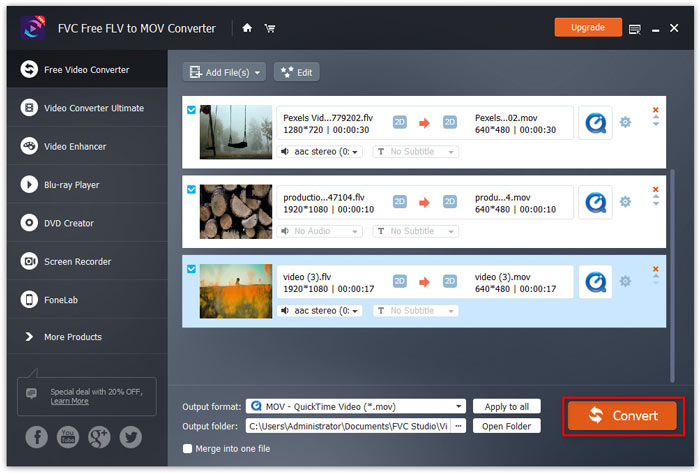Click output name video (3).mov

point(503,277)
